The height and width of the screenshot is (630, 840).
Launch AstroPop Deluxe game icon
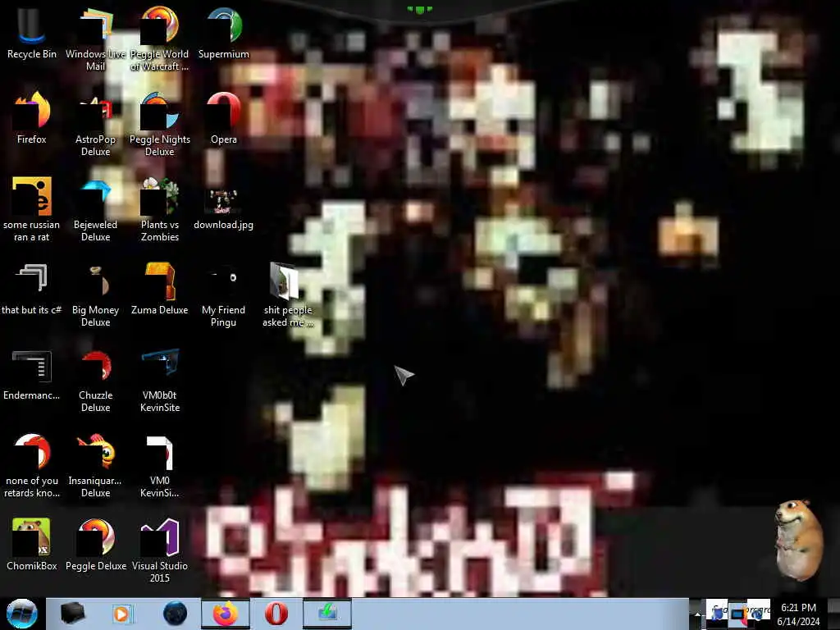(x=95, y=125)
